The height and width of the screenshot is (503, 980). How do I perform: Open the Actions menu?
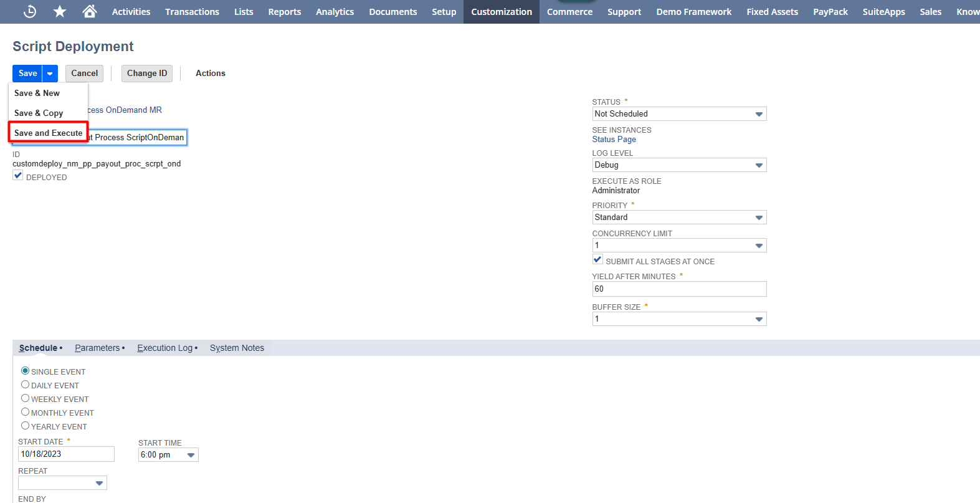point(211,74)
